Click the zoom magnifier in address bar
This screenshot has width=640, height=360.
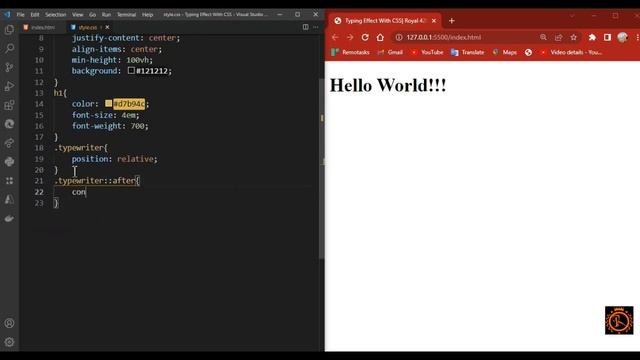pos(543,37)
